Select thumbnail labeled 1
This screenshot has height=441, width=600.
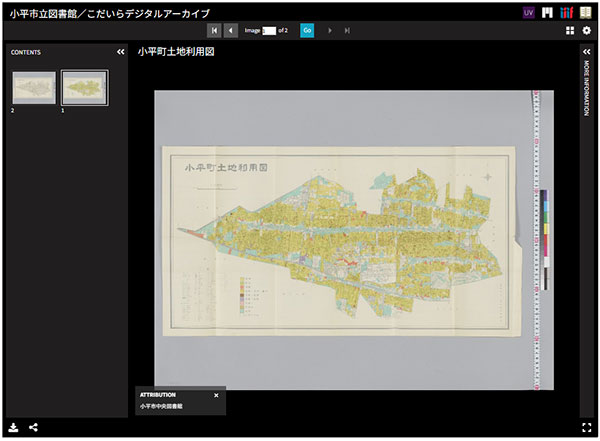coord(85,88)
